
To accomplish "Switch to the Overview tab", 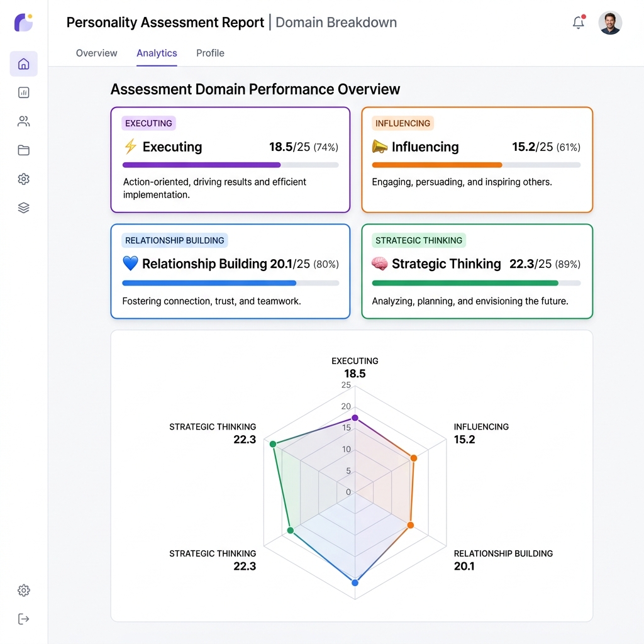I will tap(96, 53).
